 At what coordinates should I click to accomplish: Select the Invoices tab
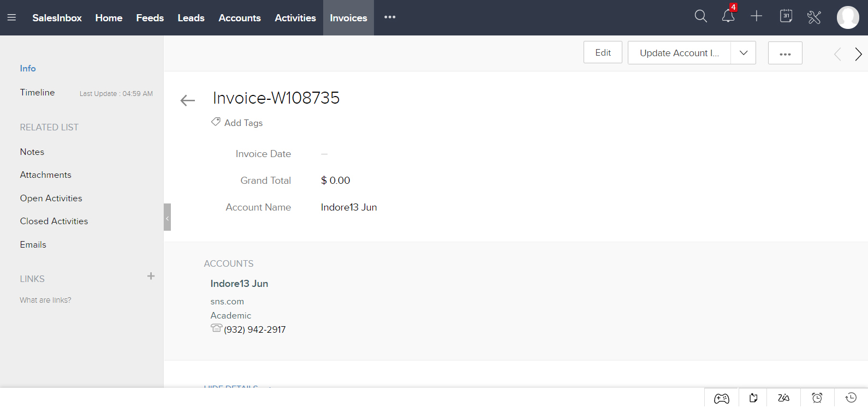coord(348,18)
